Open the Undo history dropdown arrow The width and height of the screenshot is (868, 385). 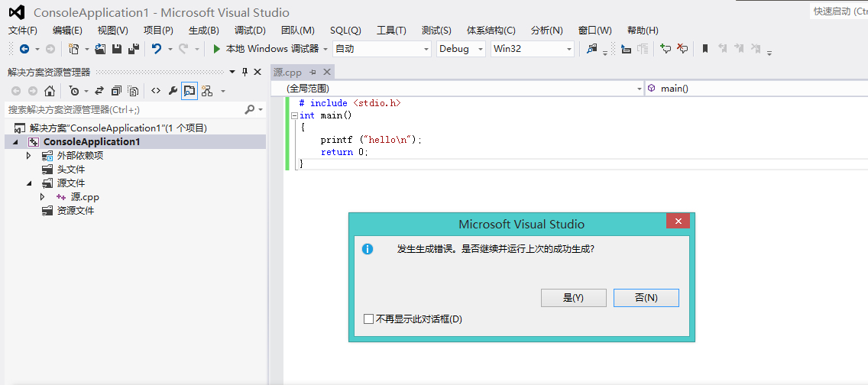coord(170,49)
